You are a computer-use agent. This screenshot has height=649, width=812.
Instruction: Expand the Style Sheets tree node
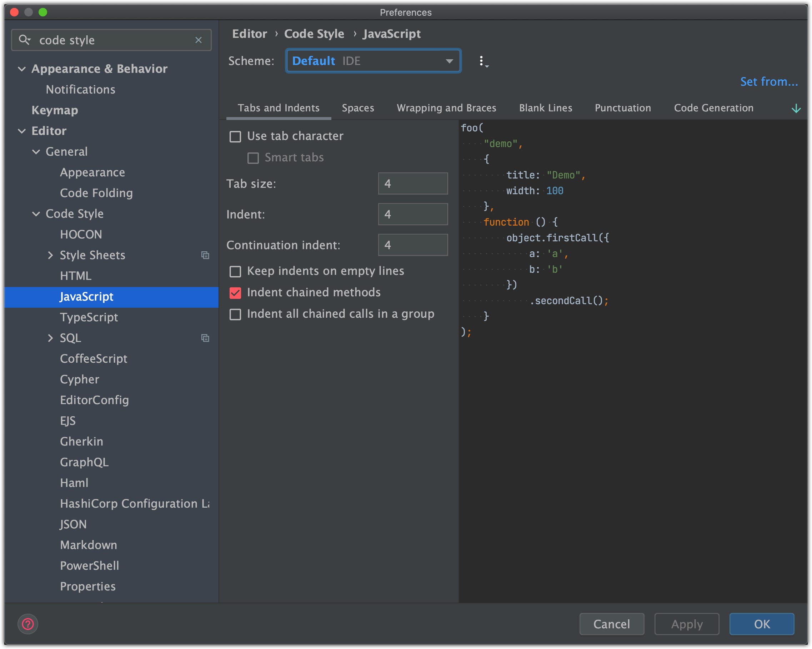pyautogui.click(x=50, y=255)
